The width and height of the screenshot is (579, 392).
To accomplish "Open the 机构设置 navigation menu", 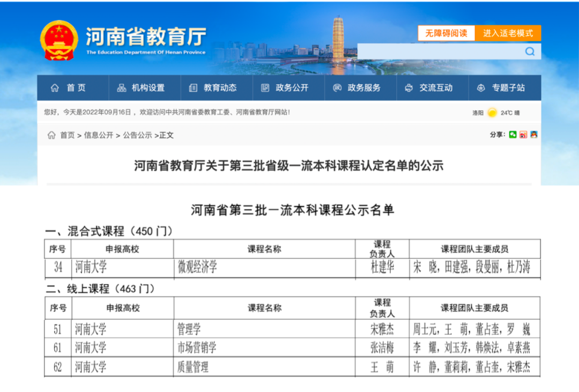I will (142, 88).
